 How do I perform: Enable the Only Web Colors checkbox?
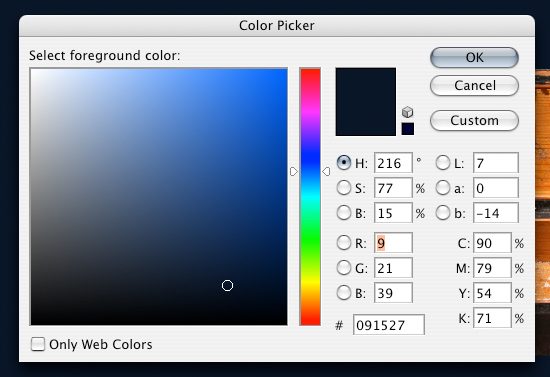pos(38,344)
